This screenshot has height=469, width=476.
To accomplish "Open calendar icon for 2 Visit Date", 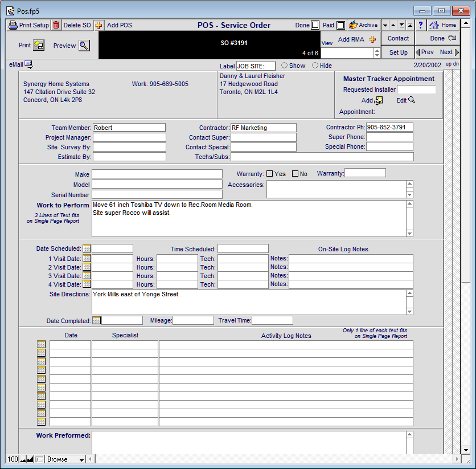I will coord(87,267).
